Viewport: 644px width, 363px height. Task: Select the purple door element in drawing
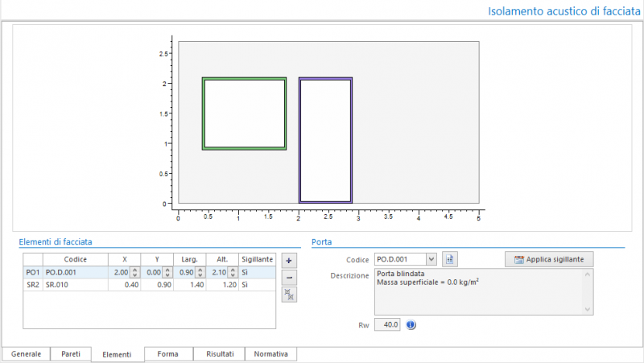click(326, 140)
